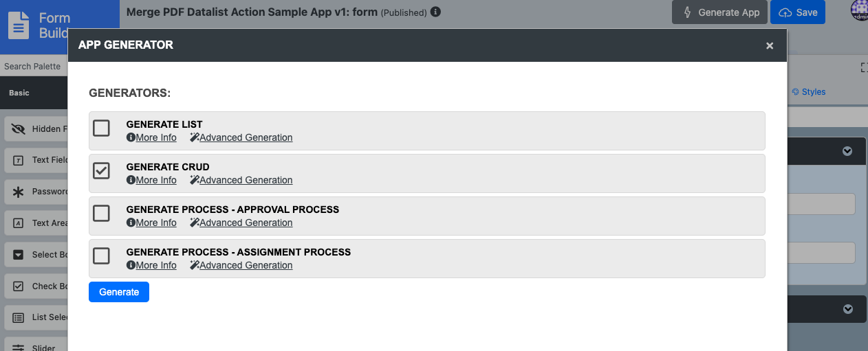Viewport: 868px width, 351px height.
Task: Tick the Assignment Process generator checkbox
Action: pyautogui.click(x=101, y=256)
